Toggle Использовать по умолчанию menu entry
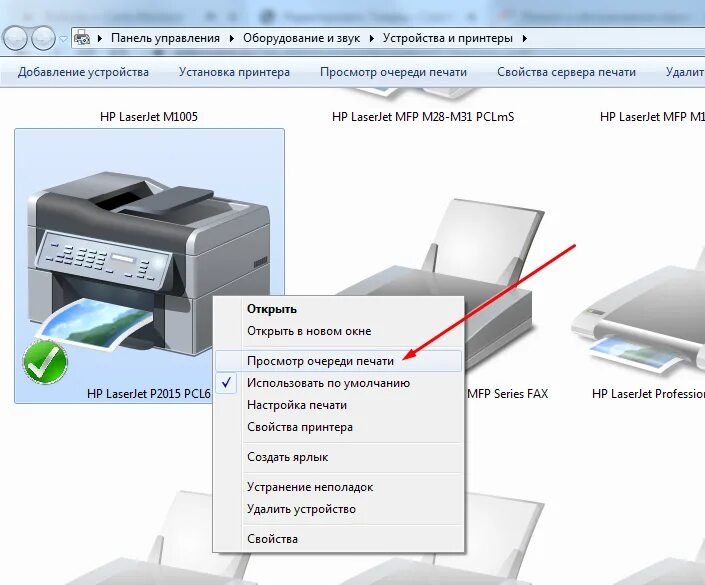705x585 pixels. pos(338,383)
